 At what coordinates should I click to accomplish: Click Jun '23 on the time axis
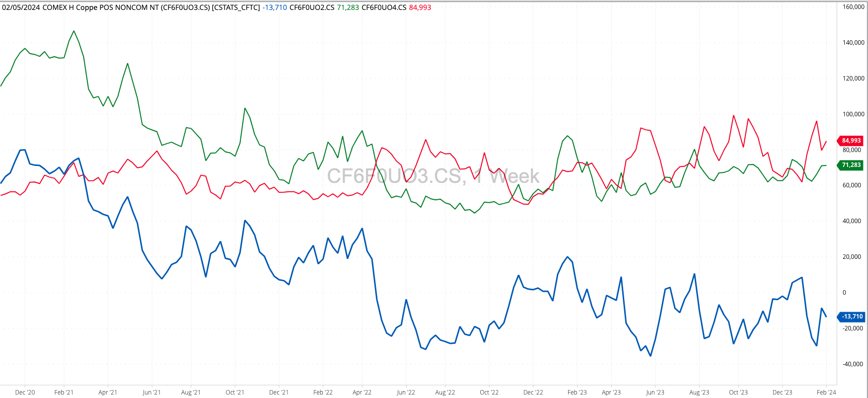tap(655, 393)
